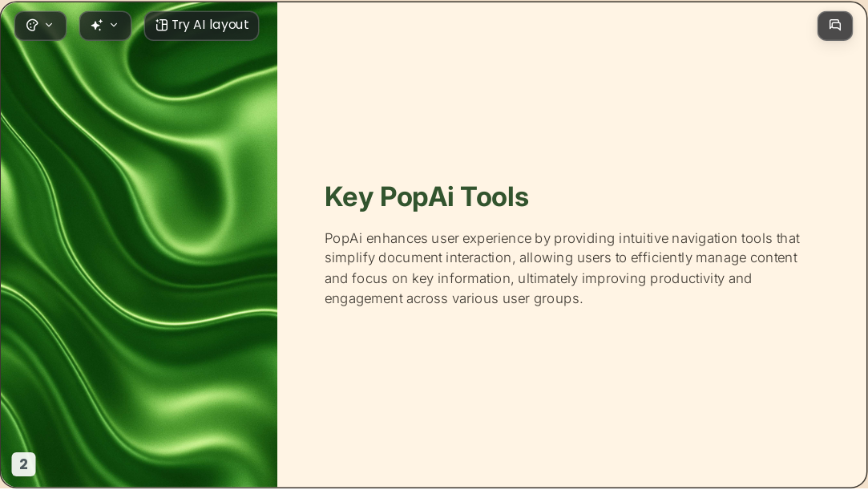Select the green wavy accent image

tap(139, 245)
